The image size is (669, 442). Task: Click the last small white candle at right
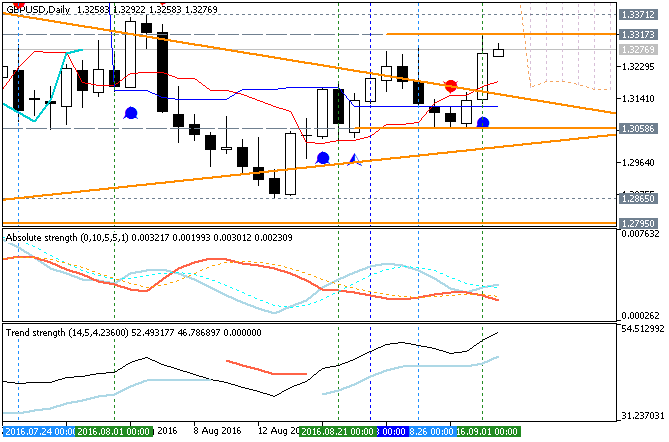pyautogui.click(x=498, y=52)
